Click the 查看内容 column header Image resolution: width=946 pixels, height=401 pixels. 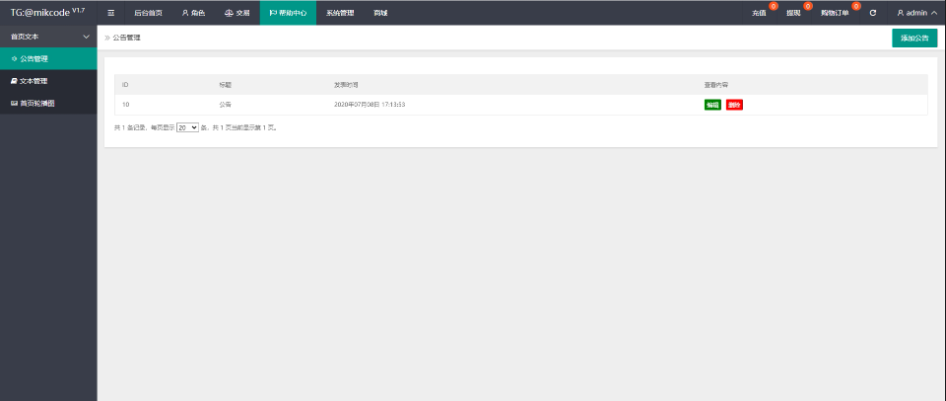click(x=716, y=85)
